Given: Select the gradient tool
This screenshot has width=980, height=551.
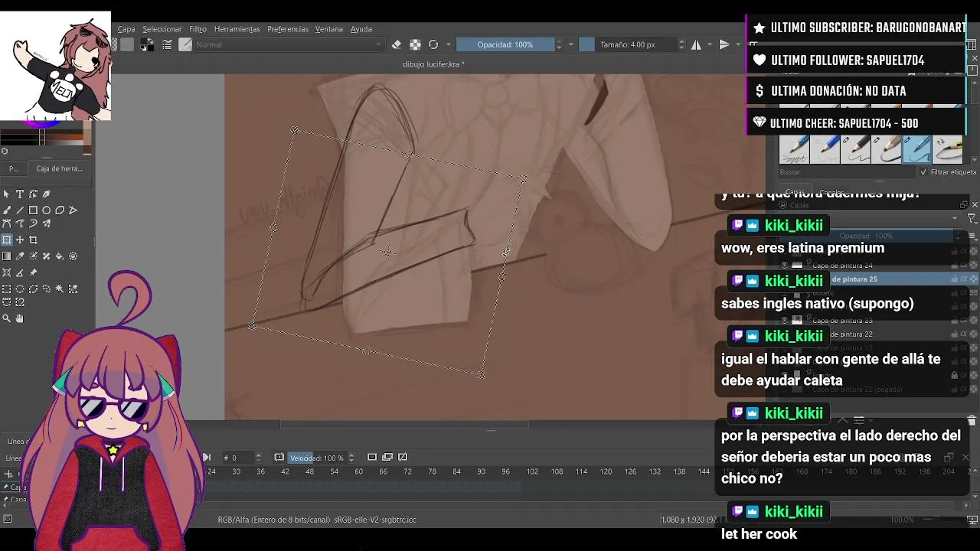Looking at the screenshot, I should (7, 256).
